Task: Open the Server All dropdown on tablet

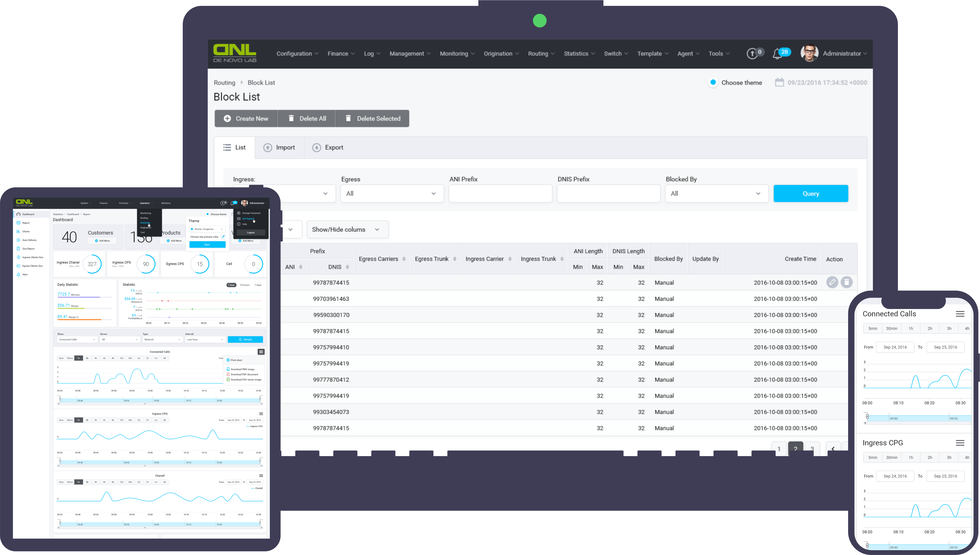Action: coord(120,339)
